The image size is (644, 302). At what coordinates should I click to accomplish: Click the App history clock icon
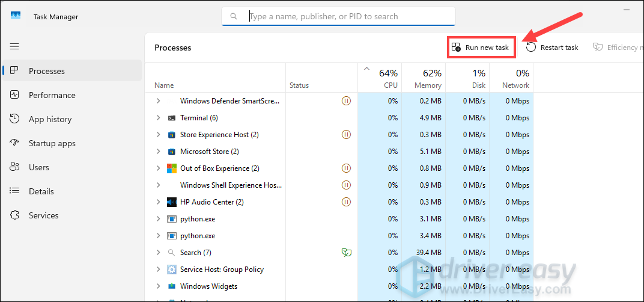click(14, 119)
